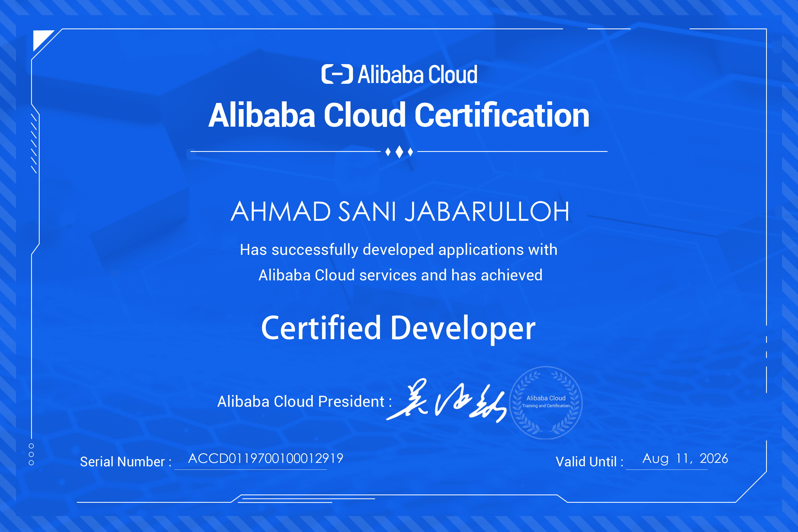Click the Alibaba Cloud bracket logo icon

coord(337,74)
